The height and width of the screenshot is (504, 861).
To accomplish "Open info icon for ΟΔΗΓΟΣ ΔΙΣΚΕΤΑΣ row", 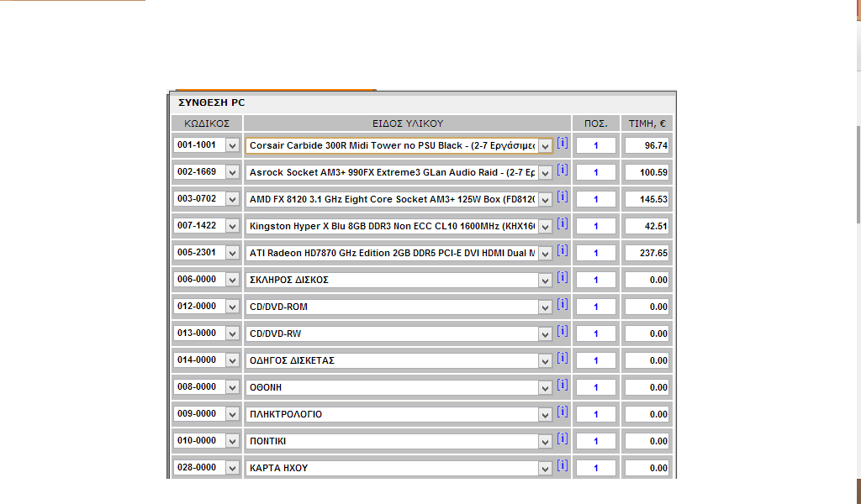I will [563, 358].
